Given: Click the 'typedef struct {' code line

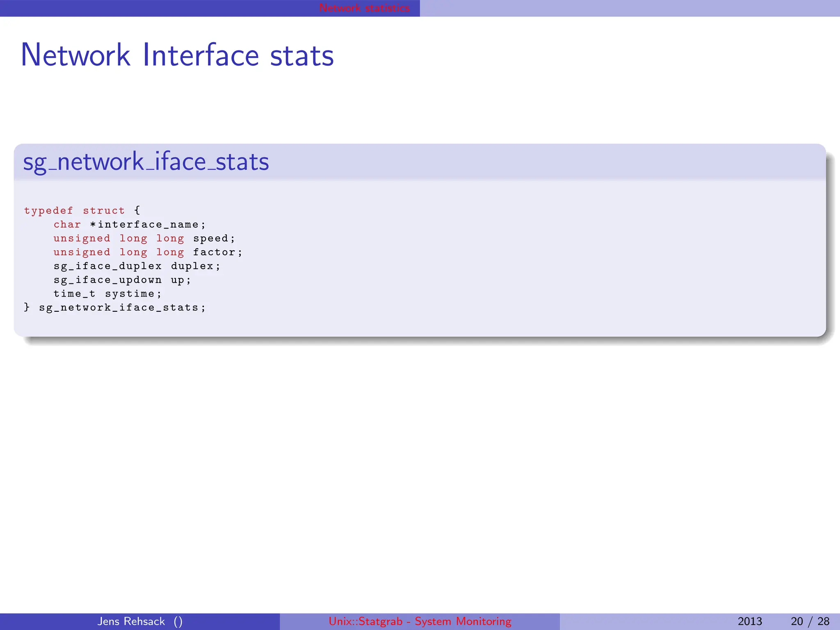Looking at the screenshot, I should click(82, 211).
